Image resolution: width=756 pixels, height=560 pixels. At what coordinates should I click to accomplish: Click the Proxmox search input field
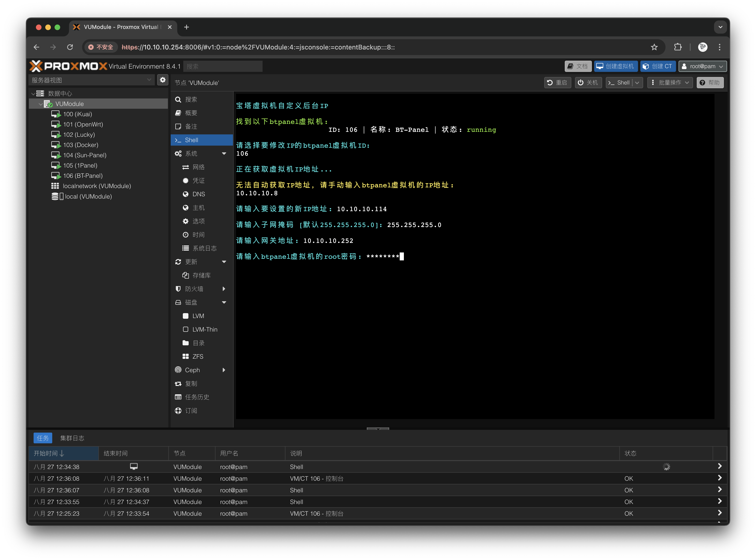click(x=222, y=66)
